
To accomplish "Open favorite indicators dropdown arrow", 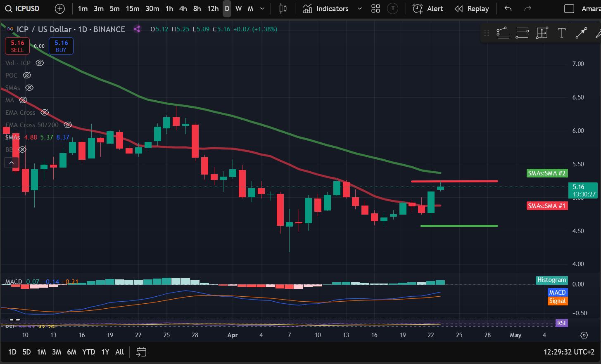I will pos(359,9).
